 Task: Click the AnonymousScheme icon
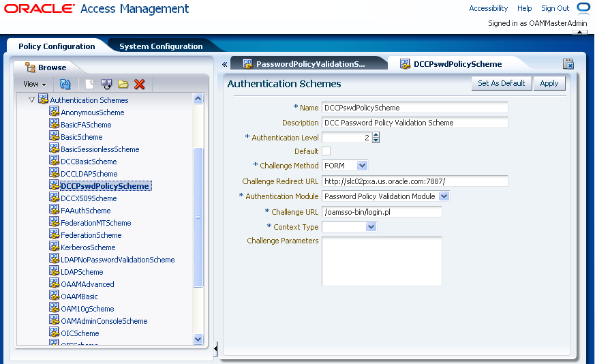pyautogui.click(x=54, y=112)
